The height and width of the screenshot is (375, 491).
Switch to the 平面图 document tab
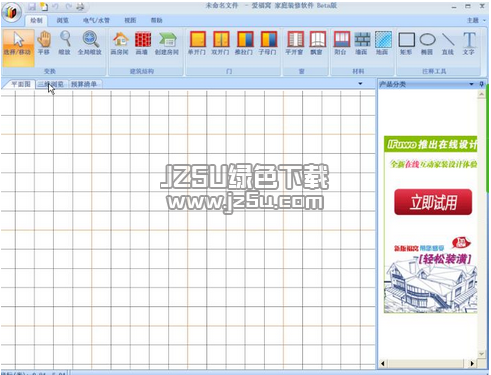pos(20,84)
